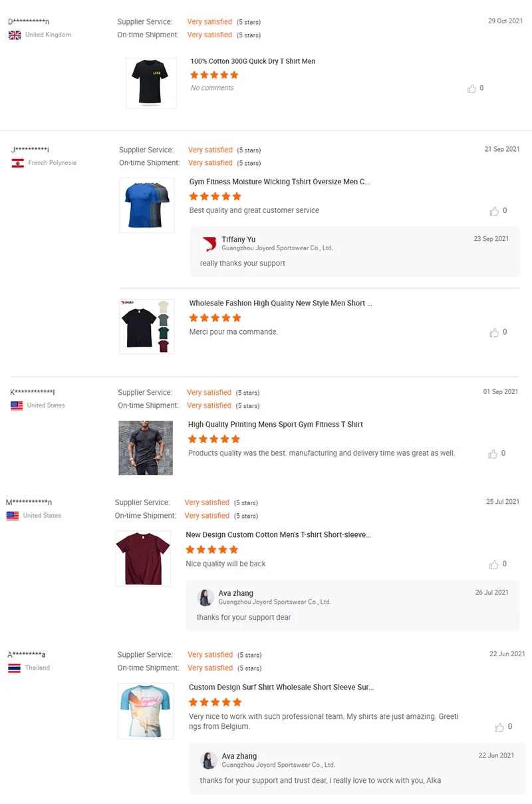532x804 pixels.
Task: Click the Thailand flag icon
Action: [x=14, y=668]
